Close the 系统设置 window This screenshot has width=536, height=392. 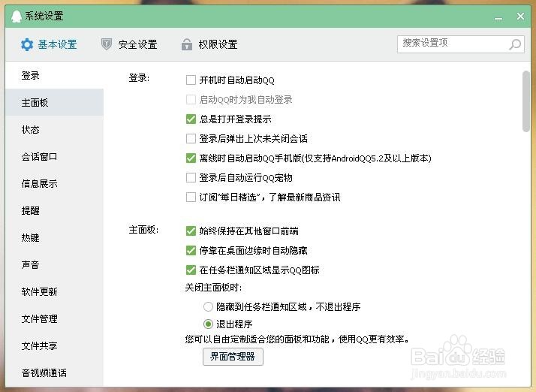pos(520,16)
